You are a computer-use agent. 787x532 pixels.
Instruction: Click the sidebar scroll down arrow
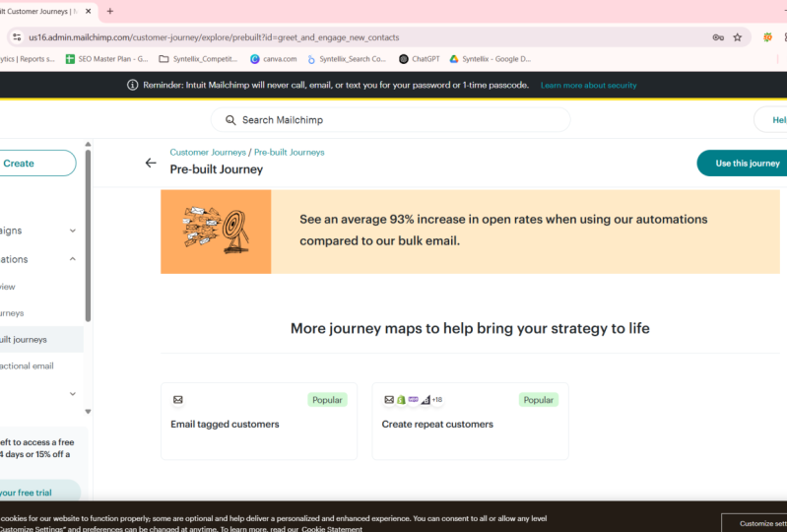(88, 412)
